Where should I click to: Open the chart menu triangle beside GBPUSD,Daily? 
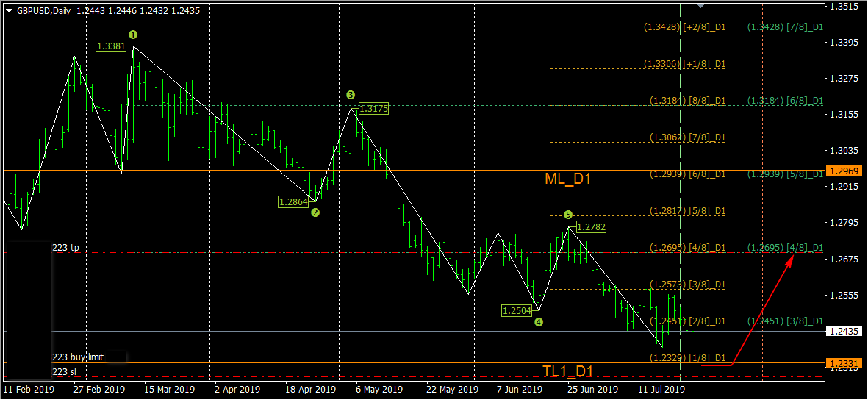pyautogui.click(x=10, y=10)
